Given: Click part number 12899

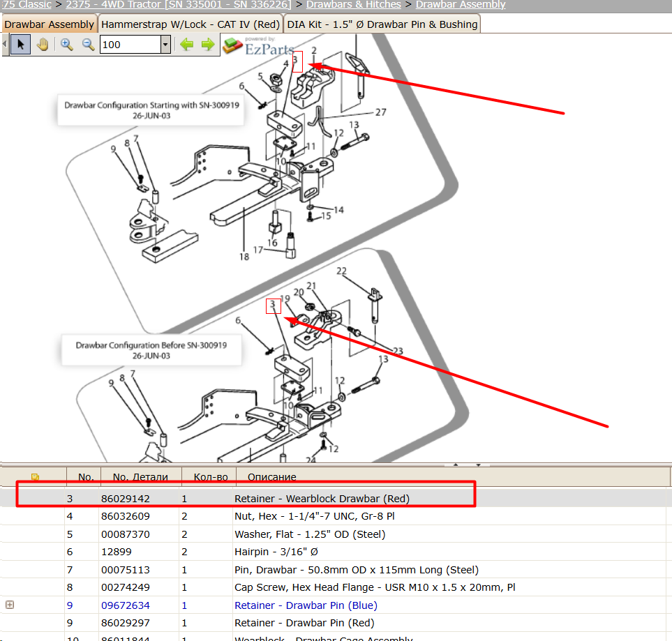Looking at the screenshot, I should (x=116, y=552).
